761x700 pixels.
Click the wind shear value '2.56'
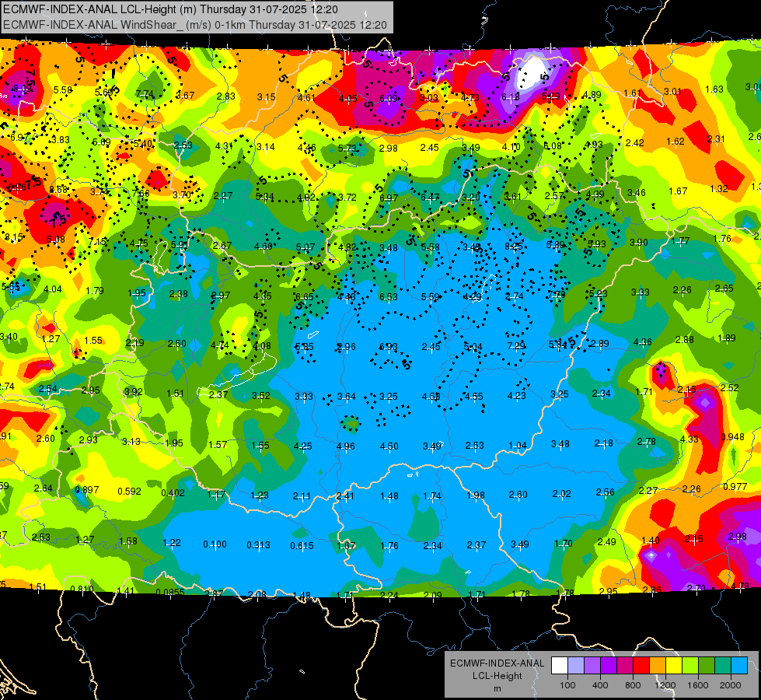click(606, 492)
